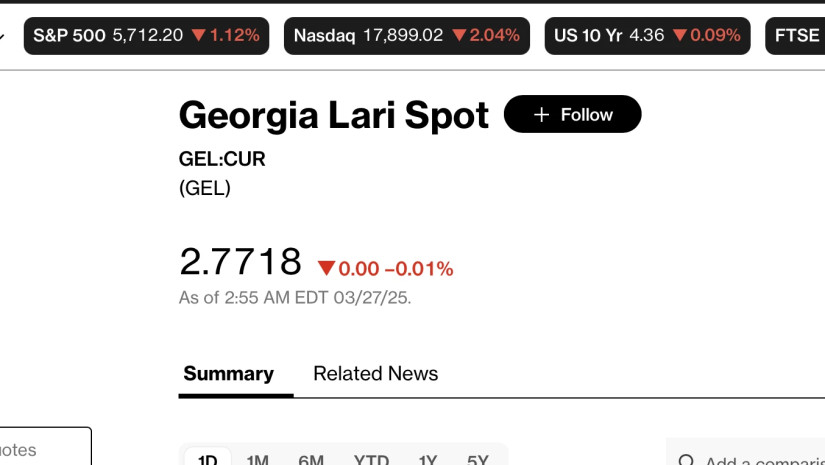Click the GEL:CUR ticker symbol text
This screenshot has width=825, height=465.
coord(222,159)
